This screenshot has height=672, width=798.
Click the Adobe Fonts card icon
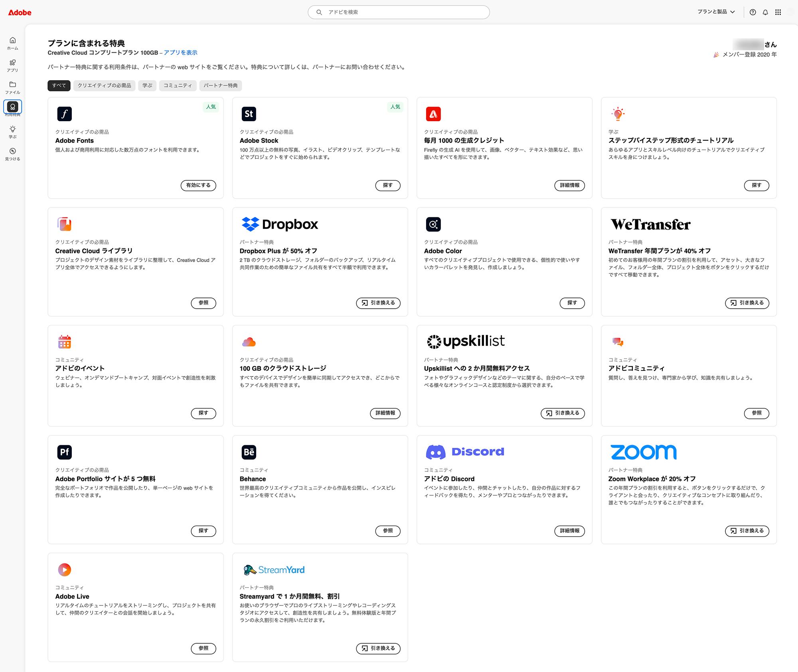[64, 114]
